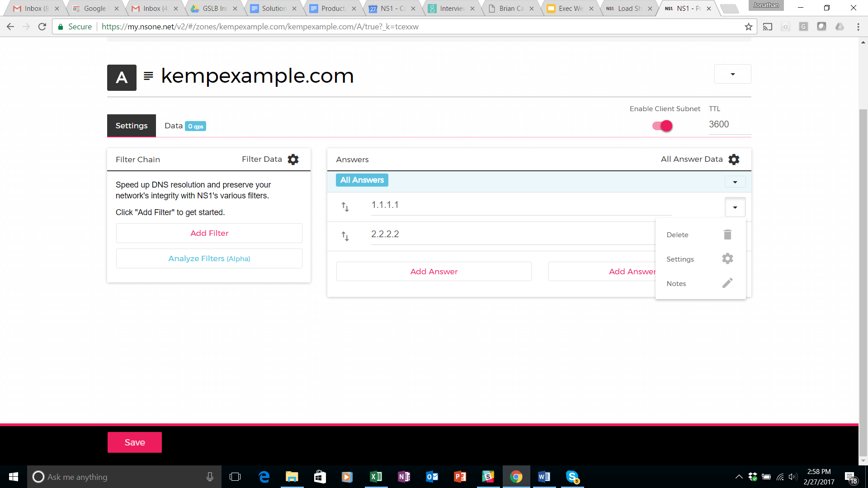The image size is (868, 488).
Task: Disable the Enable Client Subnet toggle
Action: [x=662, y=126]
